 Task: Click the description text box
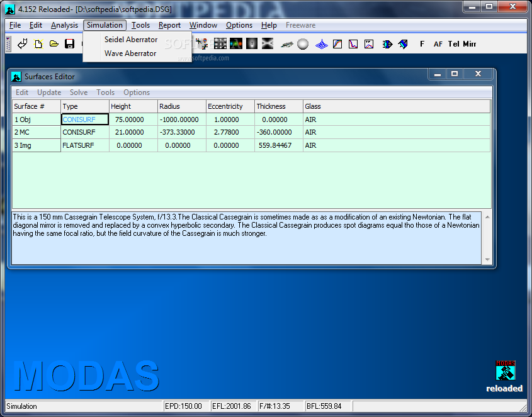246,238
